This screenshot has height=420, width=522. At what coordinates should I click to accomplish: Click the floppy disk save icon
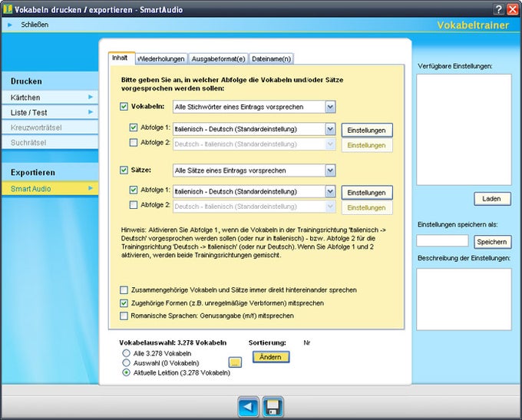273,407
